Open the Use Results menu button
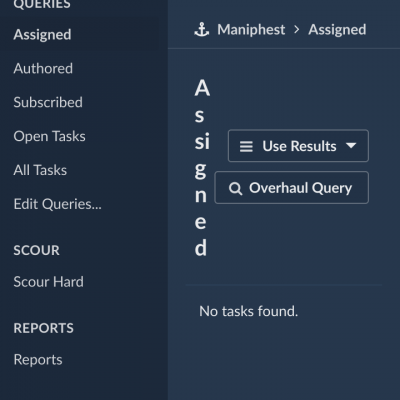The image size is (400, 400). coord(298,146)
